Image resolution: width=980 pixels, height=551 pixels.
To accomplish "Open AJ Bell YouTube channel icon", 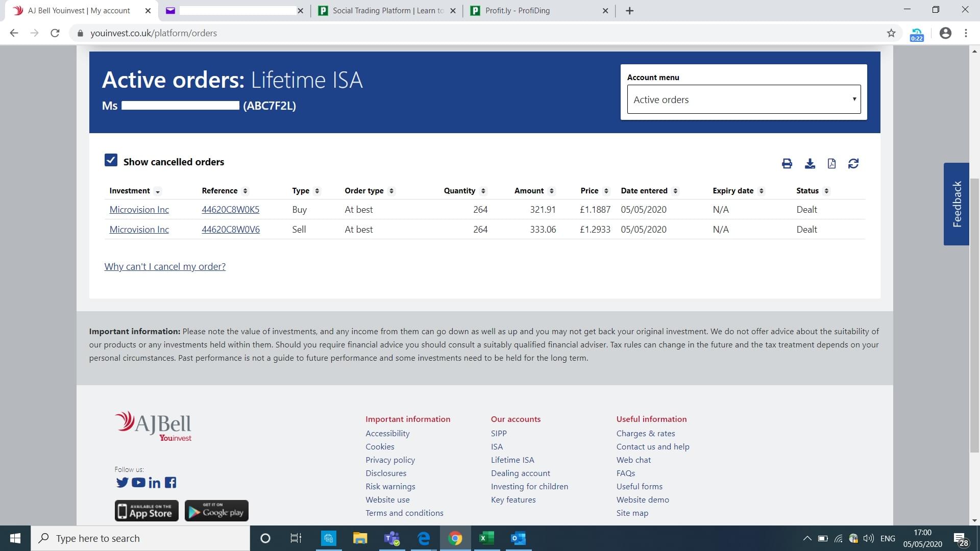I will [138, 482].
